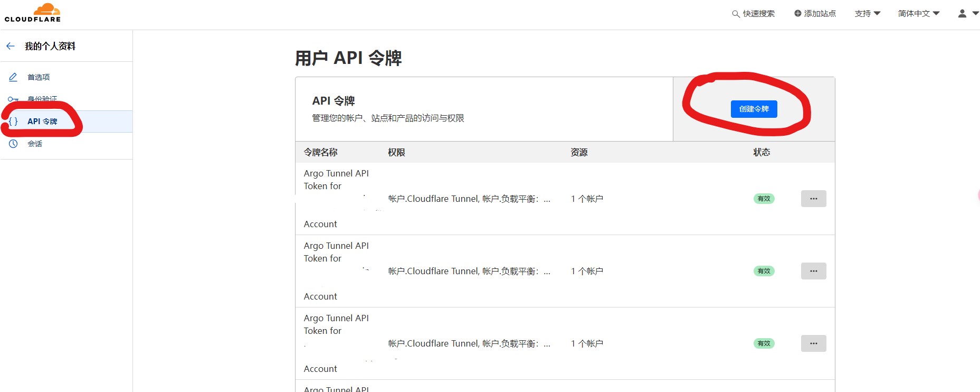Click second row's 1 个帐户 resource cell
This screenshot has width=980, height=392.
tap(587, 271)
